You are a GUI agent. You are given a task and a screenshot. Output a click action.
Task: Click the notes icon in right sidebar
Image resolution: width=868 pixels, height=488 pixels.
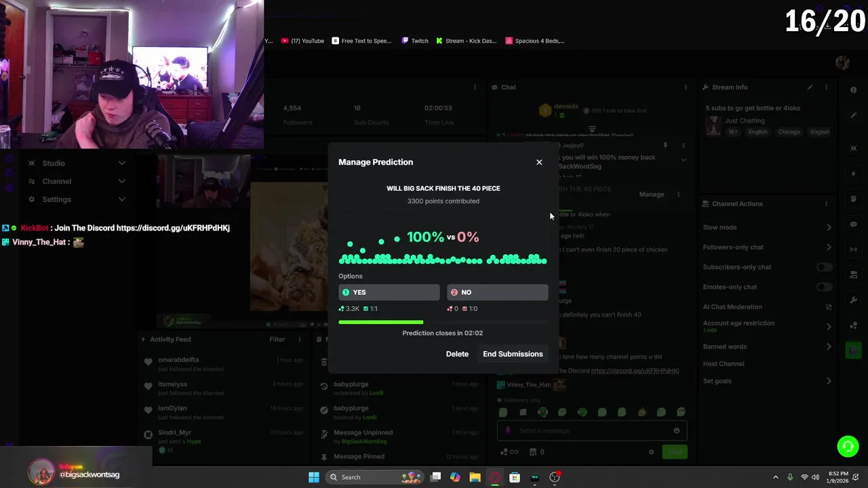(854, 199)
